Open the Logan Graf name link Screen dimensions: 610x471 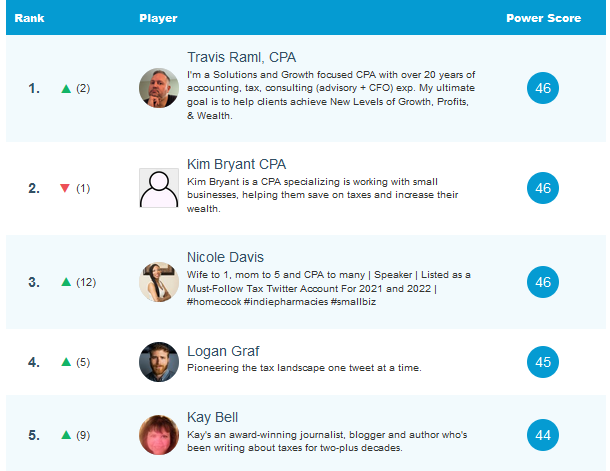point(223,351)
